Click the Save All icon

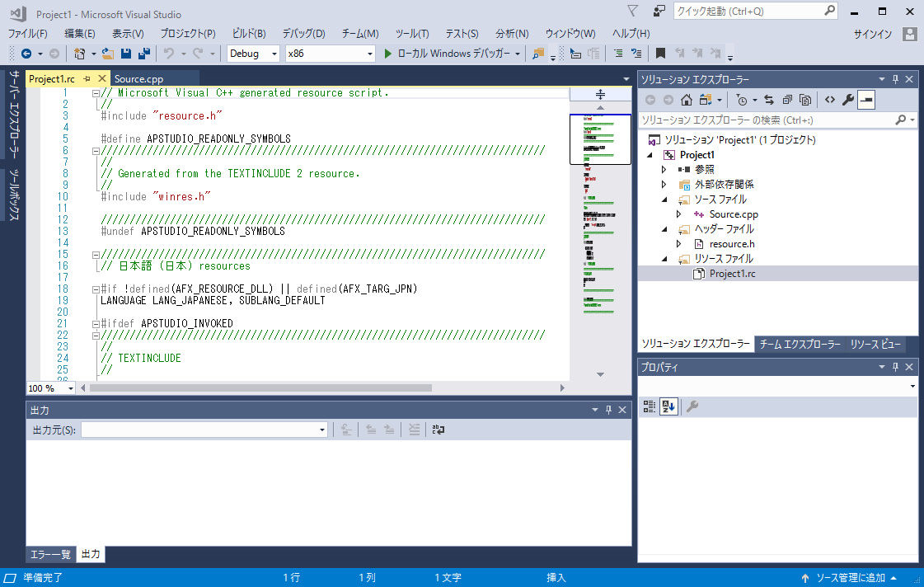(x=143, y=54)
